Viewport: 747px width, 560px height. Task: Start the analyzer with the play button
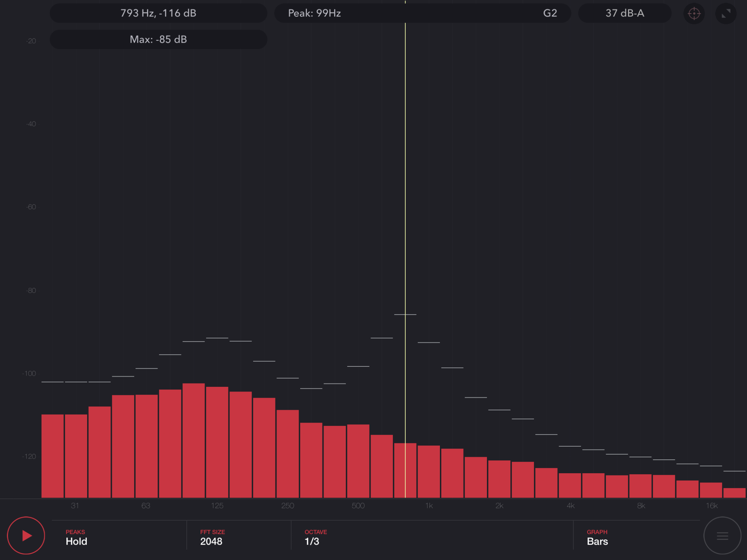(26, 535)
